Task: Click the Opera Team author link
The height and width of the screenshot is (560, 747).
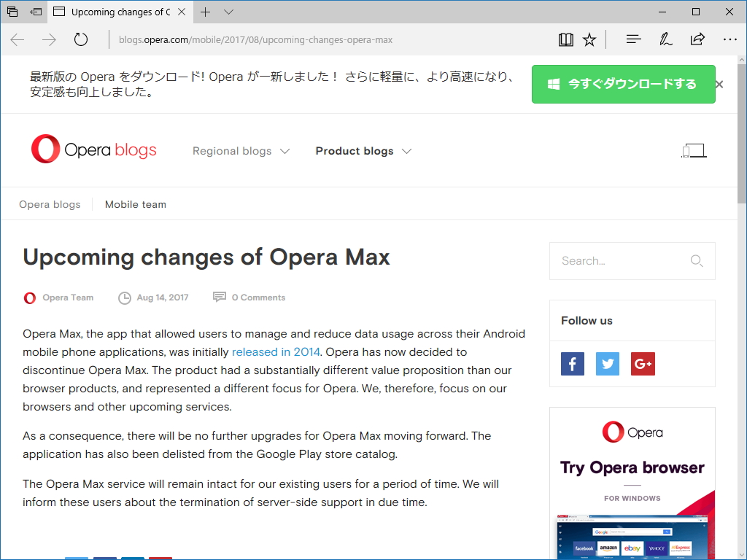Action: tap(68, 297)
